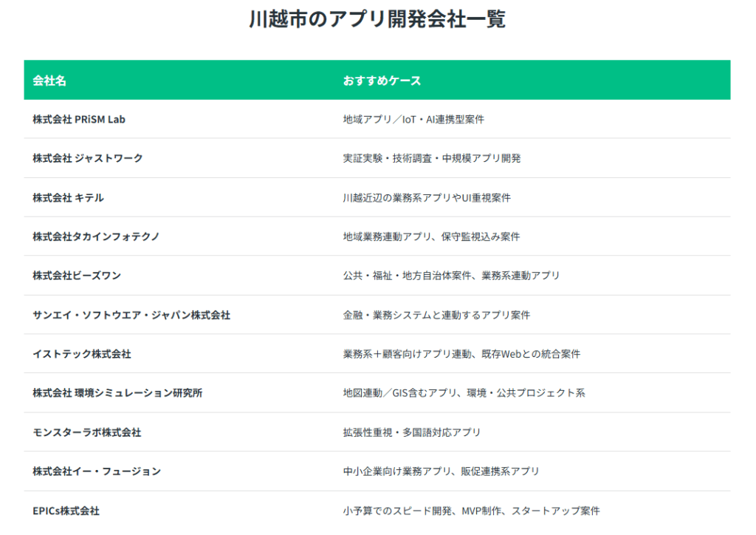756x535 pixels.
Task: Select the 株式会社 キテル company name
Action: pyautogui.click(x=68, y=197)
